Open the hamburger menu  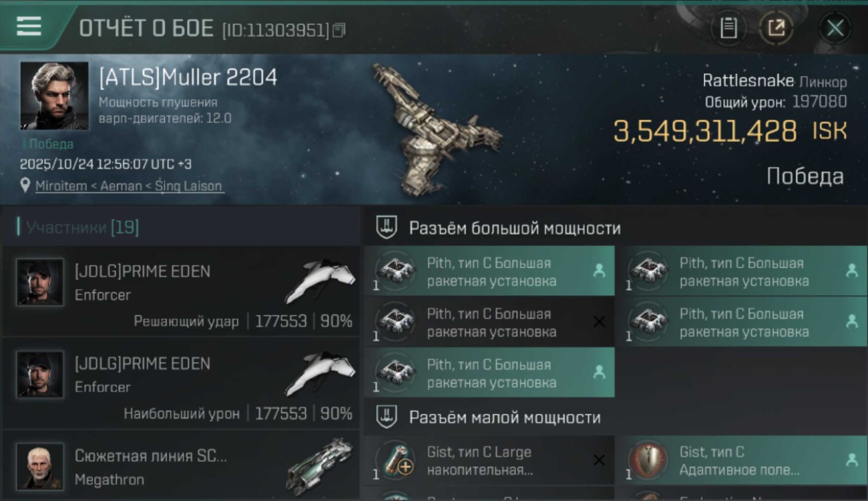pos(29,27)
